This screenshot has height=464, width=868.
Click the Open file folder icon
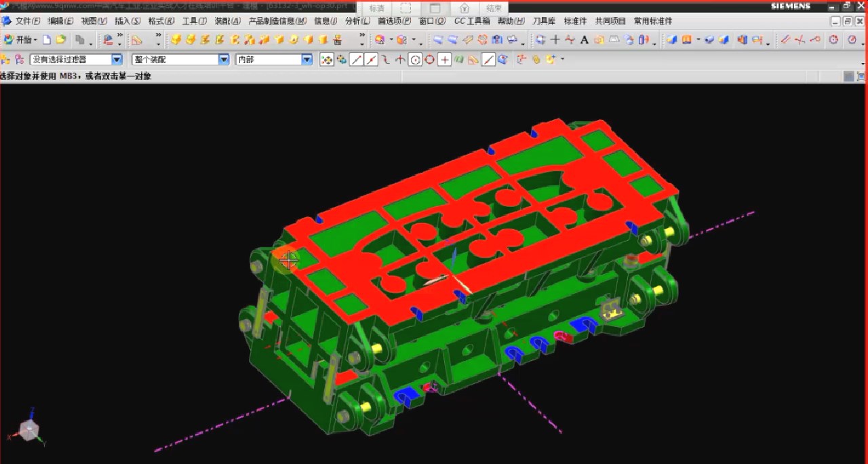[60, 40]
